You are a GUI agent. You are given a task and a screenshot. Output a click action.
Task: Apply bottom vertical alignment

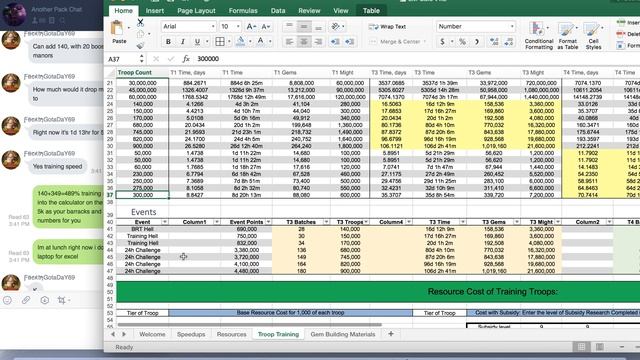coord(318,27)
